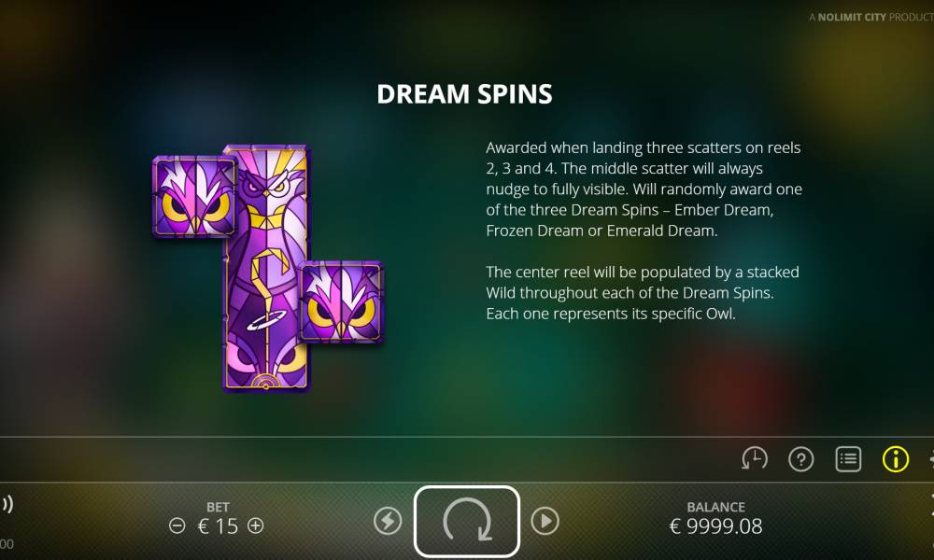This screenshot has height=560, width=934.
Task: Start autoplay with the play icon
Action: [x=545, y=522]
